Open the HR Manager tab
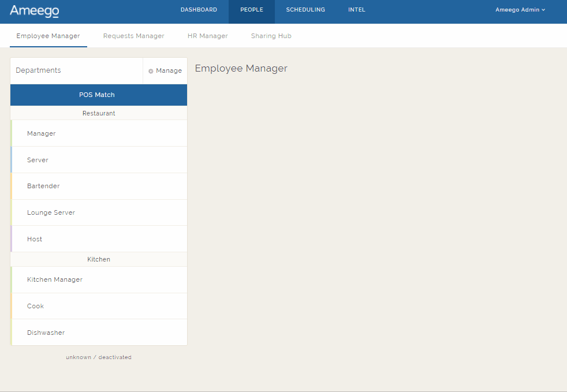This screenshot has height=392, width=567. 207,35
